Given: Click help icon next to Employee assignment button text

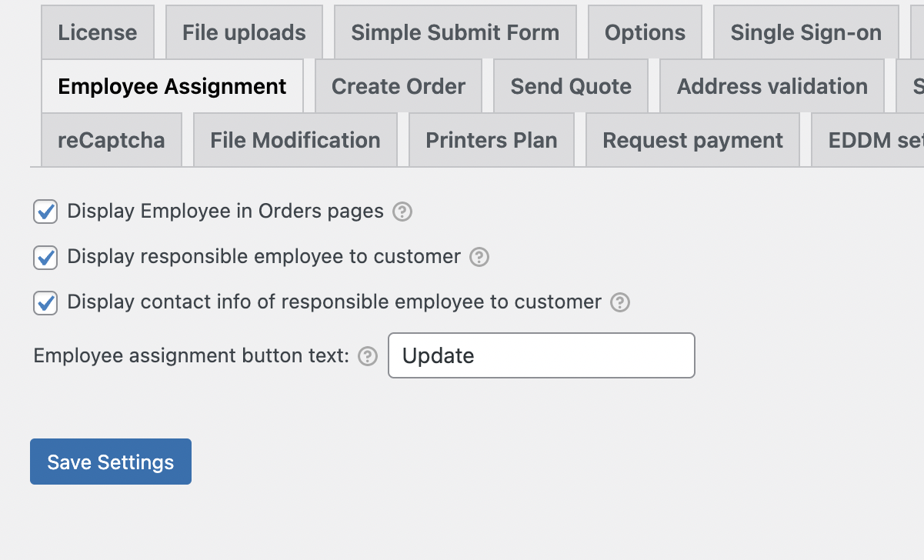Looking at the screenshot, I should (x=367, y=355).
